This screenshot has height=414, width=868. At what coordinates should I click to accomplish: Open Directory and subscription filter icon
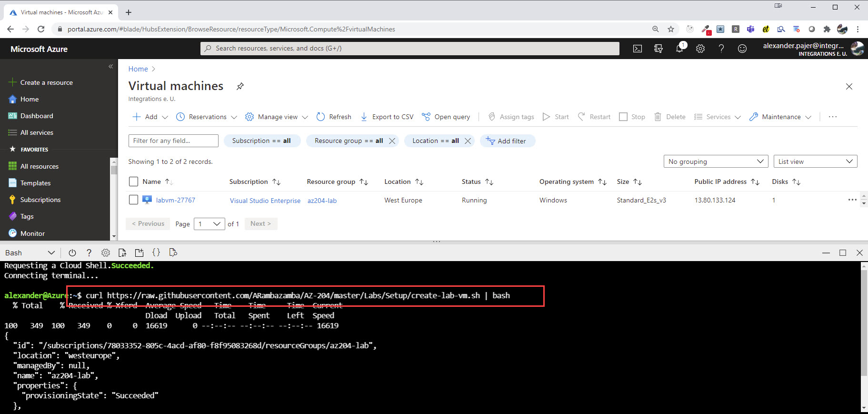coord(658,49)
